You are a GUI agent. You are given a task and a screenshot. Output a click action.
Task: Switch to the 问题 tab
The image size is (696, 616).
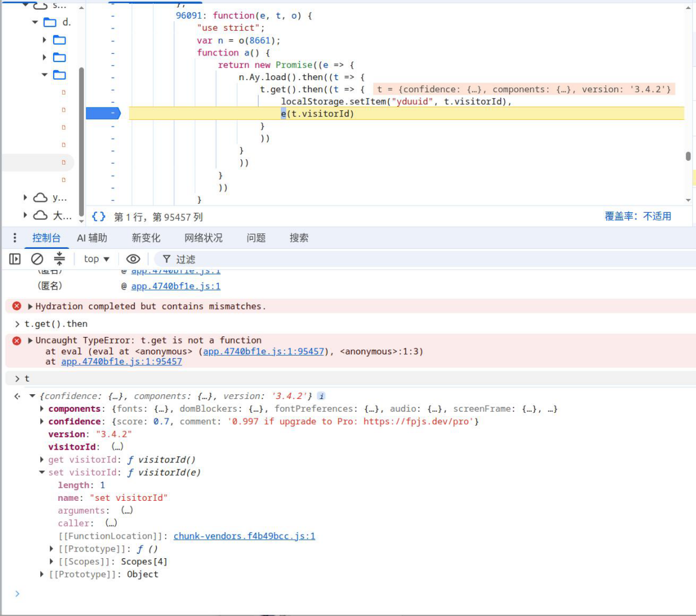(256, 238)
